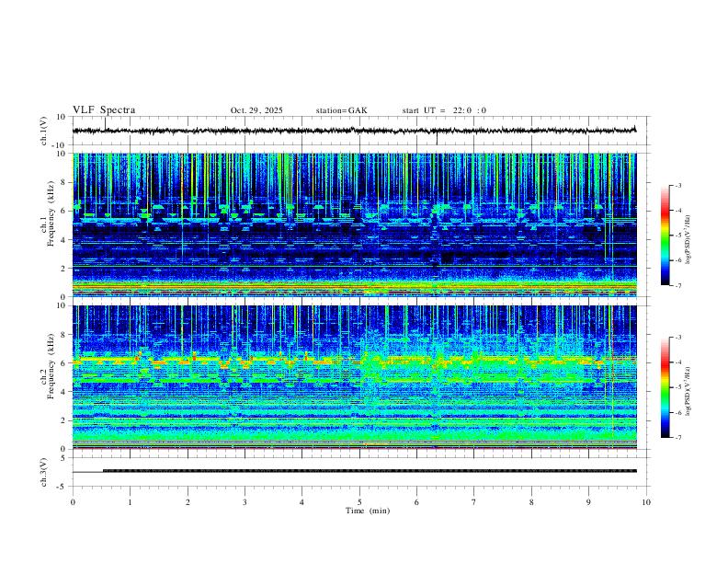Viewport: 728px width, 563px height.
Task: Click the "5" tick on ch.3(V) axis
Action: (64, 458)
